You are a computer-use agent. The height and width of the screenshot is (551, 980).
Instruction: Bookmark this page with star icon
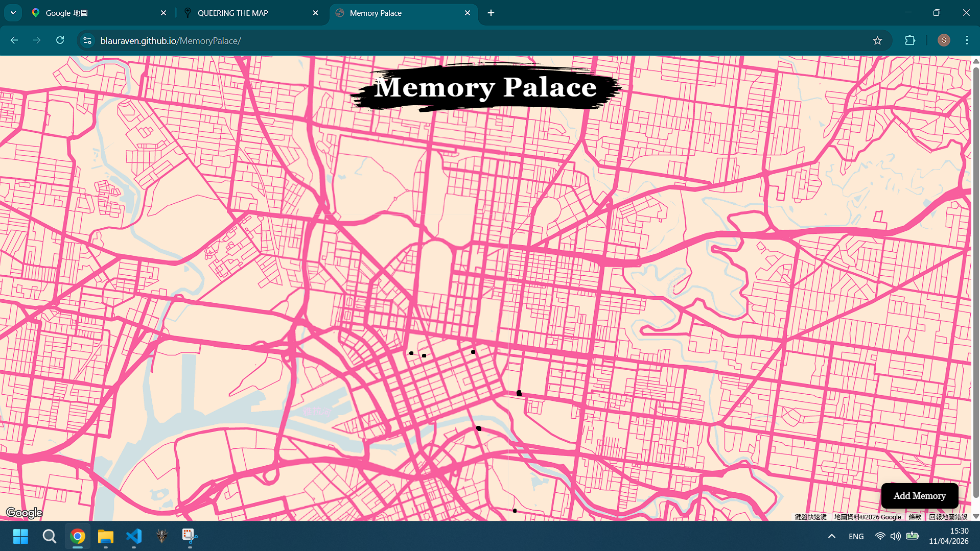coord(877,40)
